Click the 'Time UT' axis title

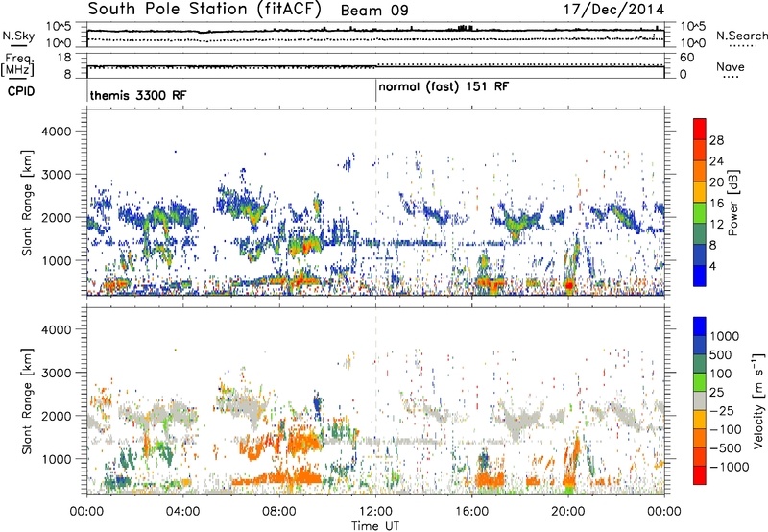tap(375, 526)
